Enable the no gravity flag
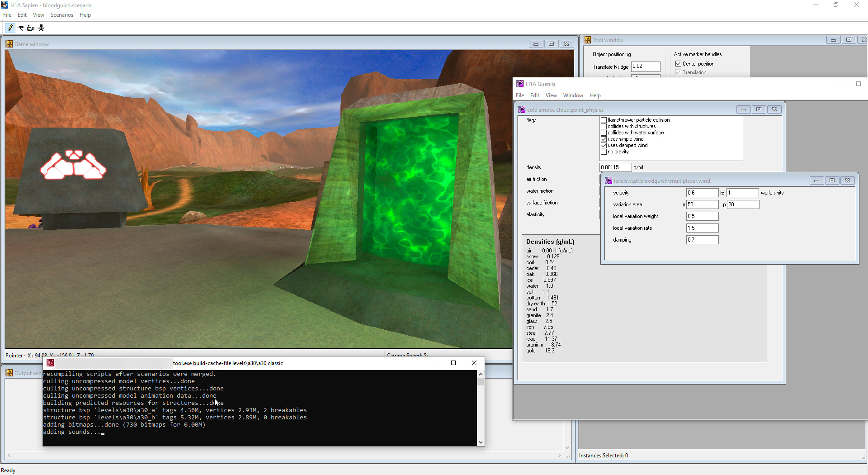The width and height of the screenshot is (868, 475). [604, 152]
